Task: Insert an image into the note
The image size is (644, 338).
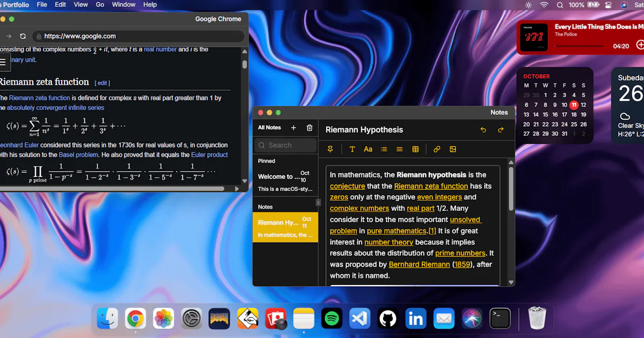Action: 452,149
